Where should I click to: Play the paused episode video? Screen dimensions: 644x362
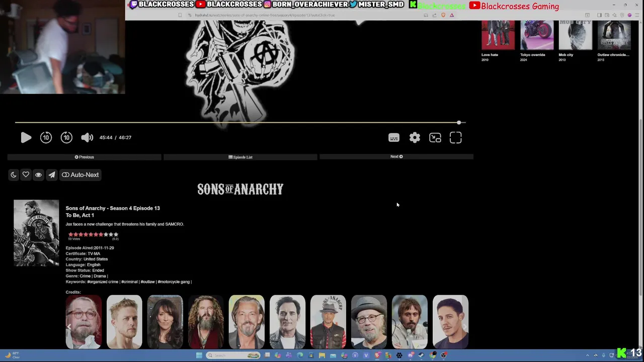[x=26, y=137]
